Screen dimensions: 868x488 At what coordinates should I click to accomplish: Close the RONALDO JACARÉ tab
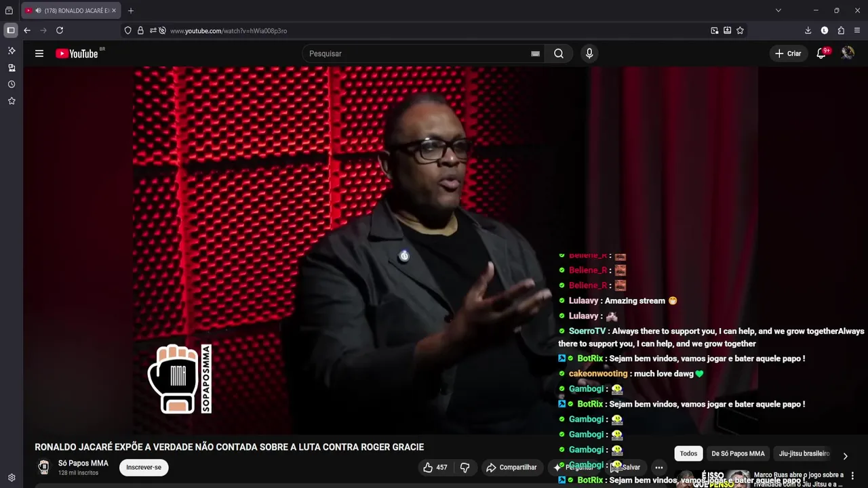[114, 10]
